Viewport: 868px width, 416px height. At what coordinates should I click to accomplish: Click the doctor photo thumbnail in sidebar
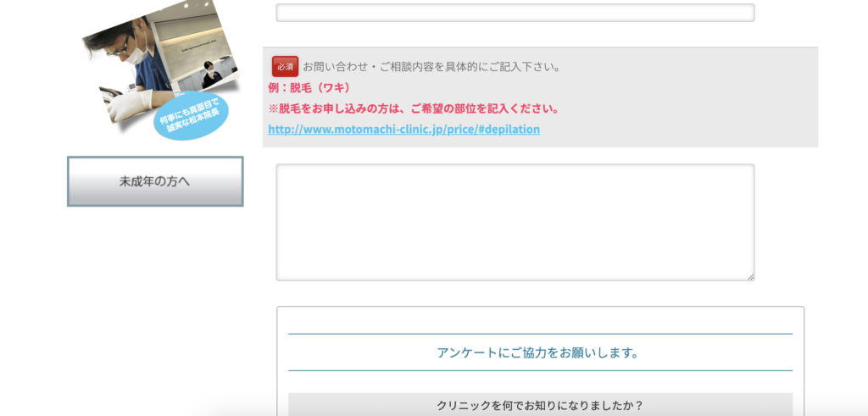coord(160,71)
